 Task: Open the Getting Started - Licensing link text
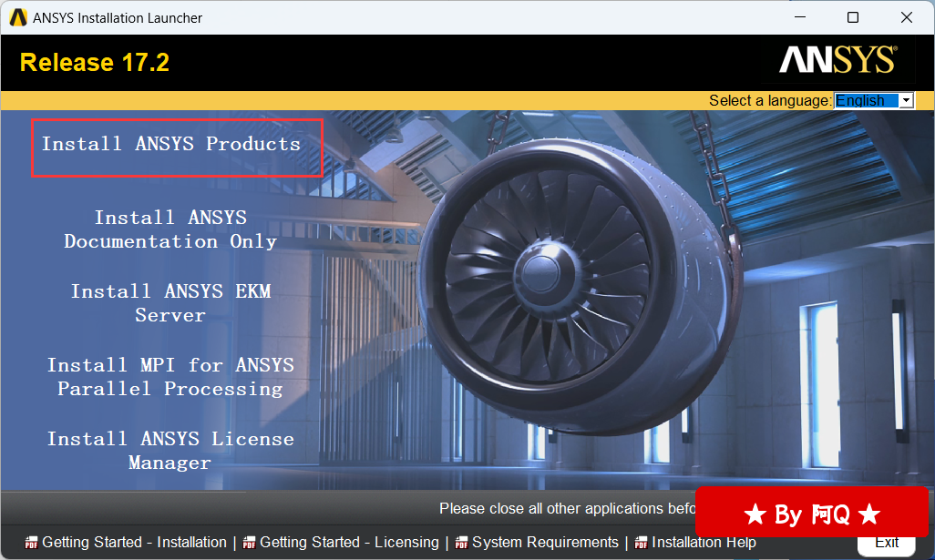(349, 543)
